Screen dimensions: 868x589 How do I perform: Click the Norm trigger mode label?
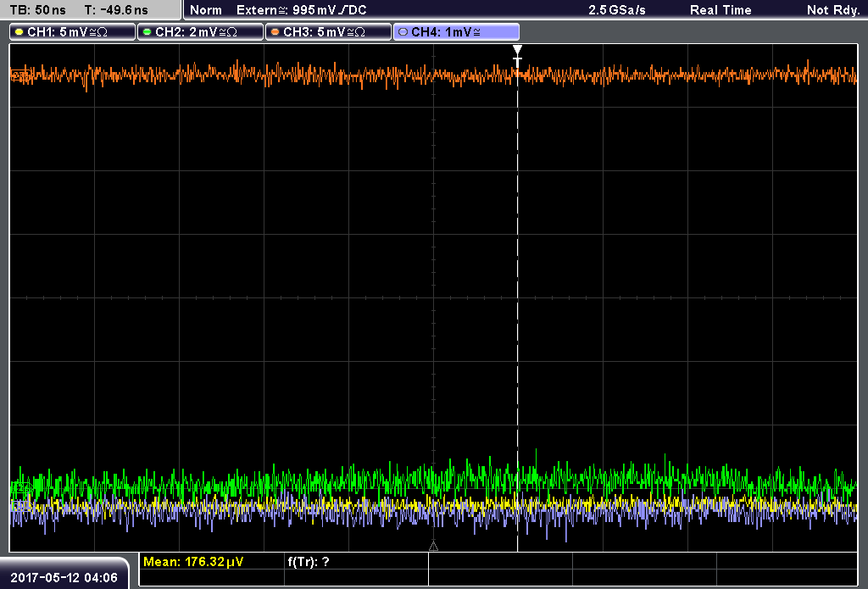click(206, 10)
